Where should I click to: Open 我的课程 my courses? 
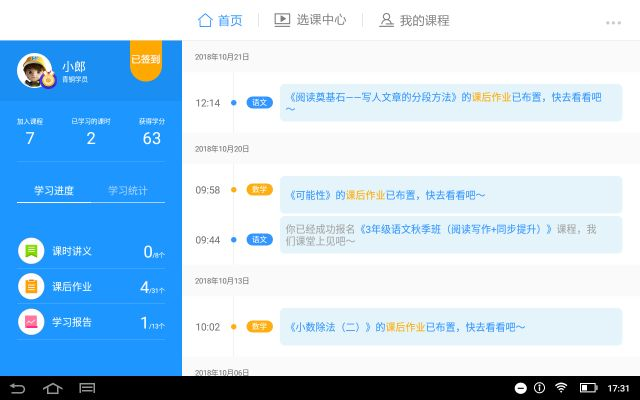pyautogui.click(x=414, y=20)
